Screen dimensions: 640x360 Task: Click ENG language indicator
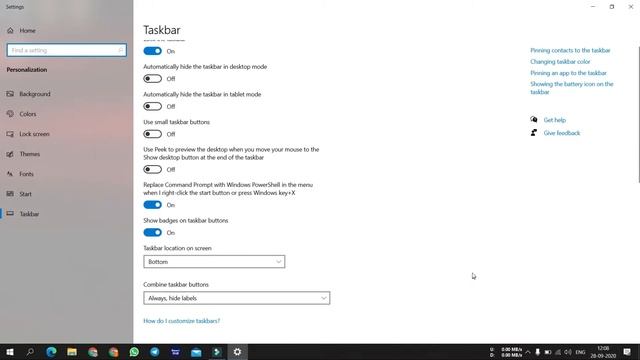(x=580, y=352)
